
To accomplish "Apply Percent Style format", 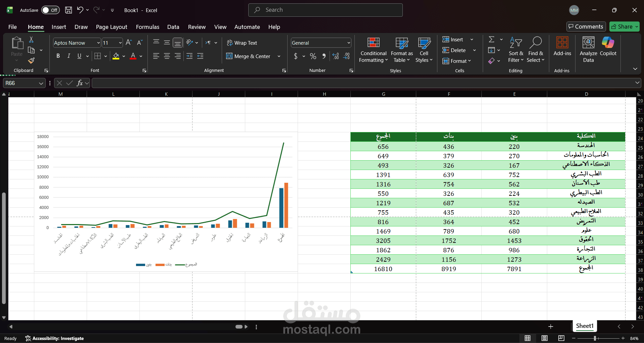I will pyautogui.click(x=313, y=56).
